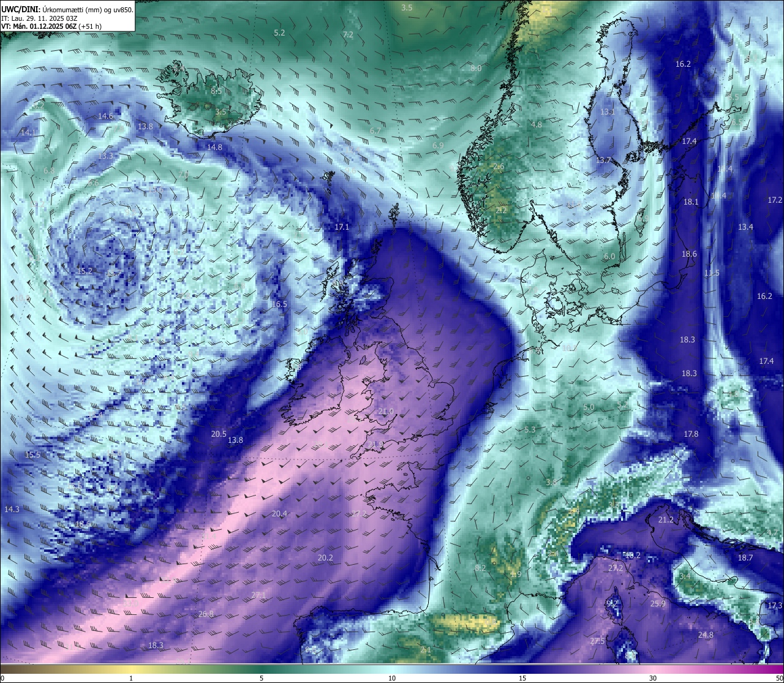Click the 15.2 value in Atlantic low
784x683 pixels.
pos(85,270)
